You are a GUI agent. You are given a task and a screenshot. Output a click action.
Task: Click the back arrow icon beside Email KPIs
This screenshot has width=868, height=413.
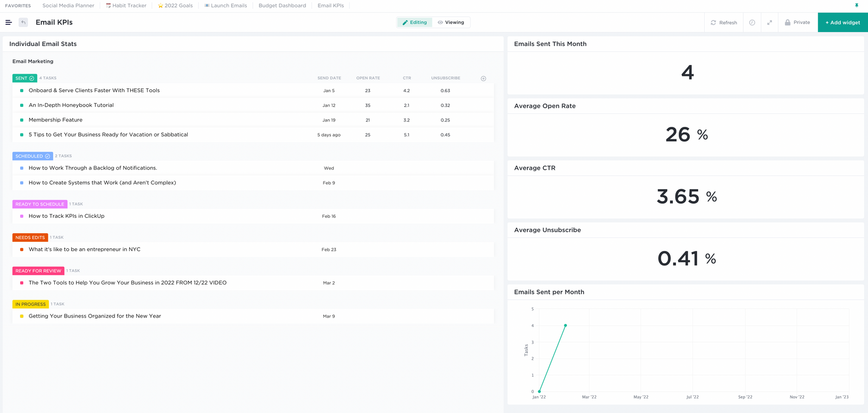(x=23, y=22)
